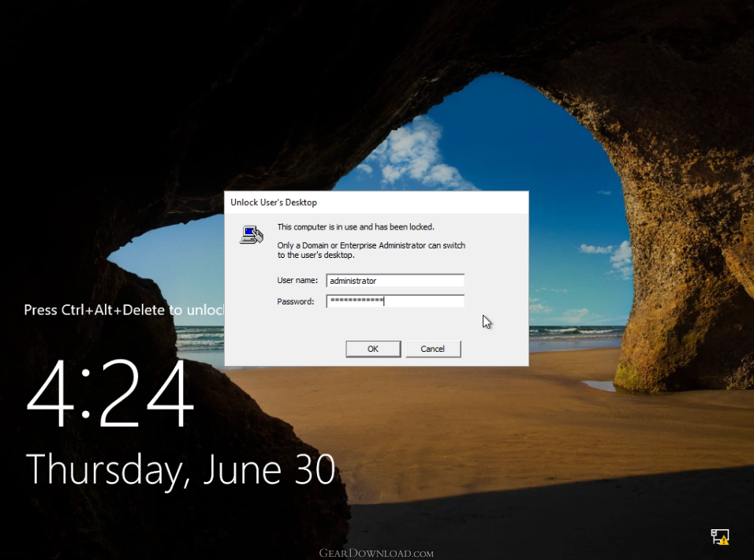
Task: Click 'This computer is in use and has been locked.'
Action: click(356, 227)
